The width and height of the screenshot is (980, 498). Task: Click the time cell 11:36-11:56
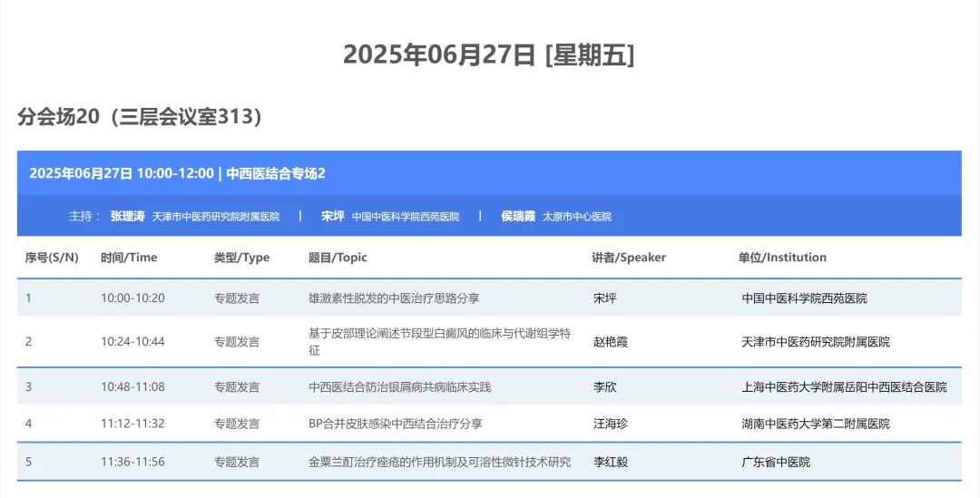point(132,463)
